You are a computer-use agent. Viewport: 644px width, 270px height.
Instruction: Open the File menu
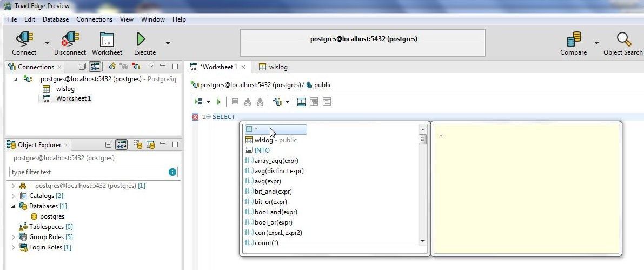pyautogui.click(x=12, y=19)
